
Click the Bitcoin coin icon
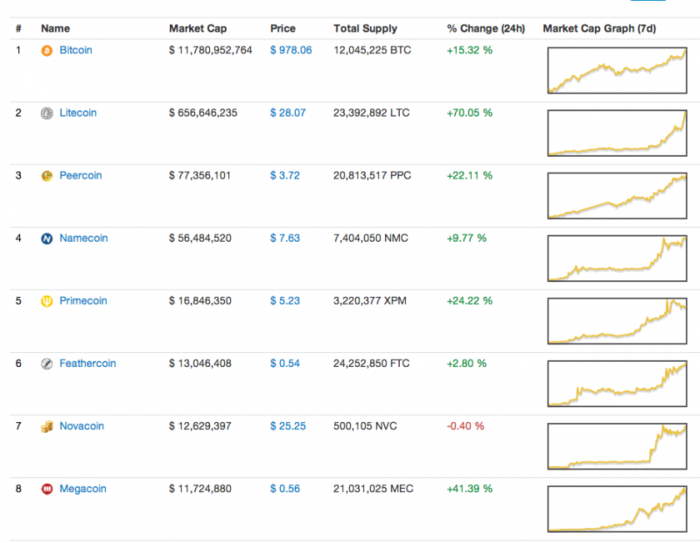47,50
